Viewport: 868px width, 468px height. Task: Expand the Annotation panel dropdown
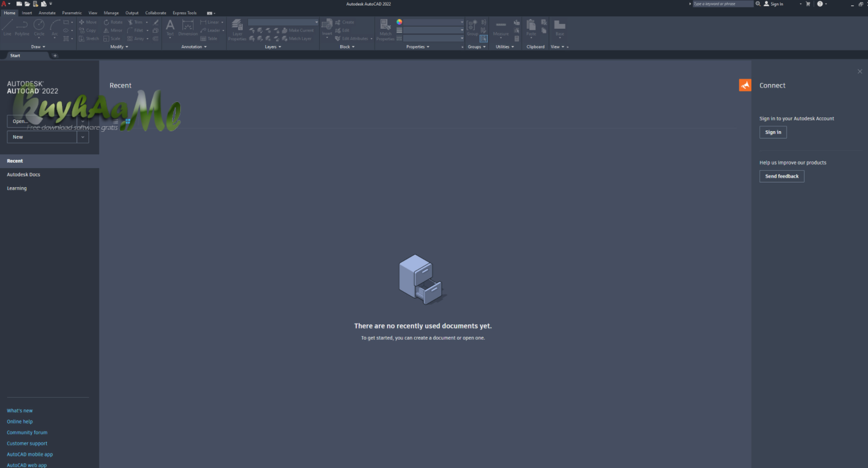pos(194,47)
